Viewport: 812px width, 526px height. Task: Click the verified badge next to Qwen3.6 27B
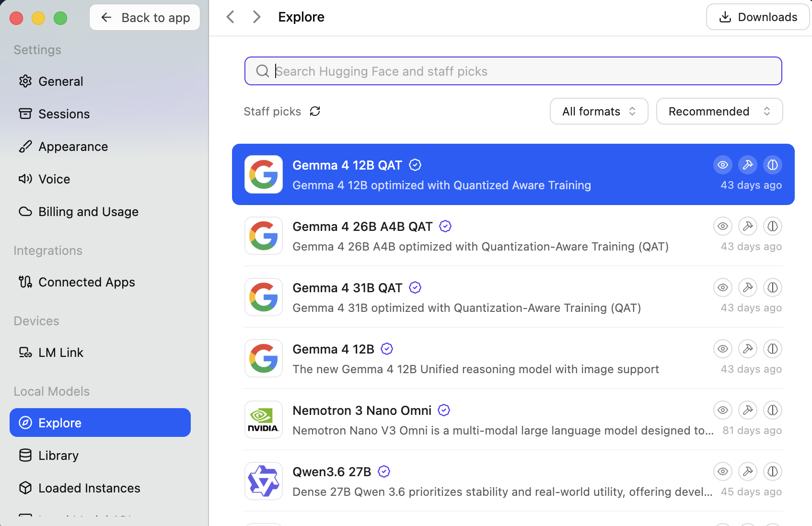click(384, 471)
